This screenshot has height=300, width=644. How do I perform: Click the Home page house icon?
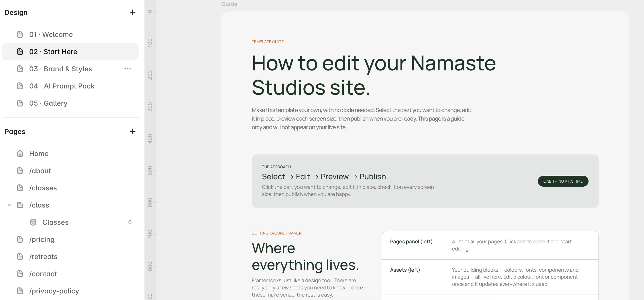point(20,153)
